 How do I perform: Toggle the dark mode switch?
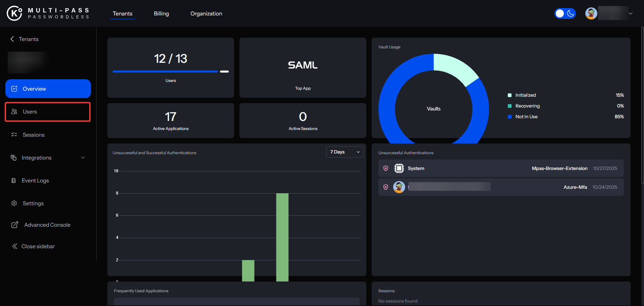pyautogui.click(x=565, y=13)
